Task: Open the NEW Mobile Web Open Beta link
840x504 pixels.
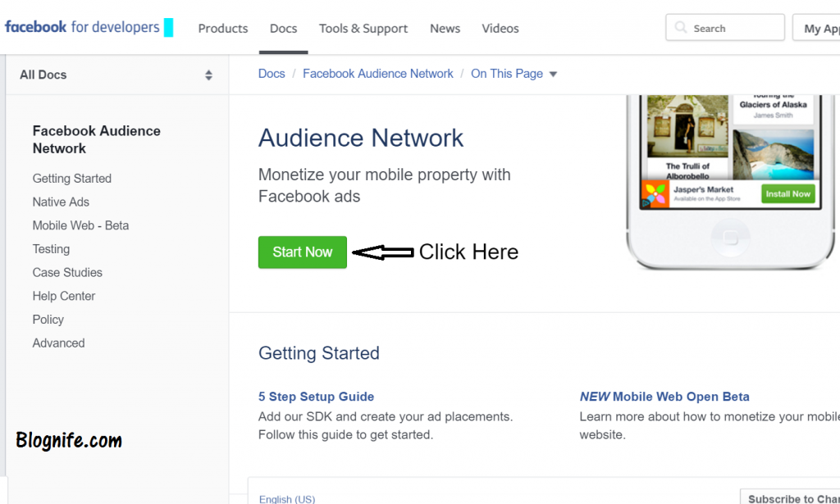Action: coord(664,397)
